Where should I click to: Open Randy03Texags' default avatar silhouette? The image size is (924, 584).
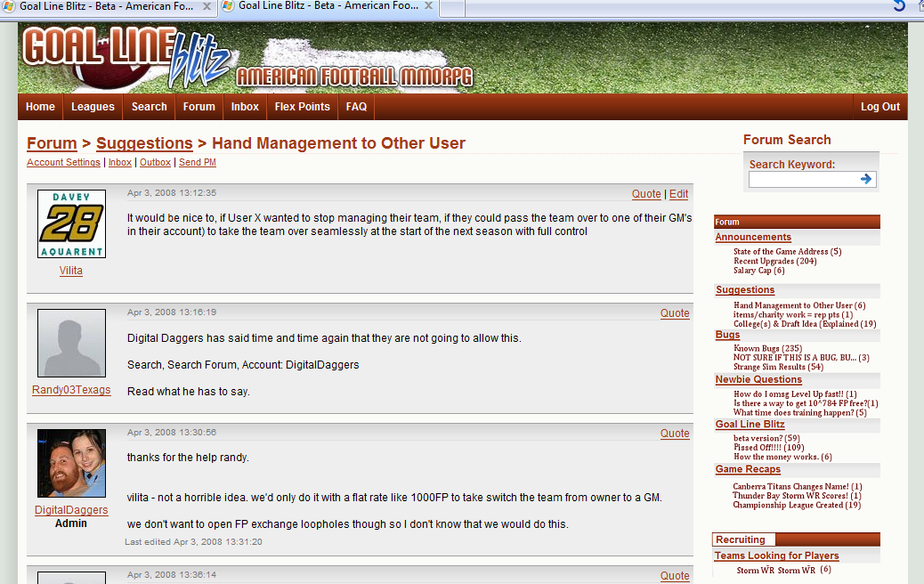tap(71, 343)
